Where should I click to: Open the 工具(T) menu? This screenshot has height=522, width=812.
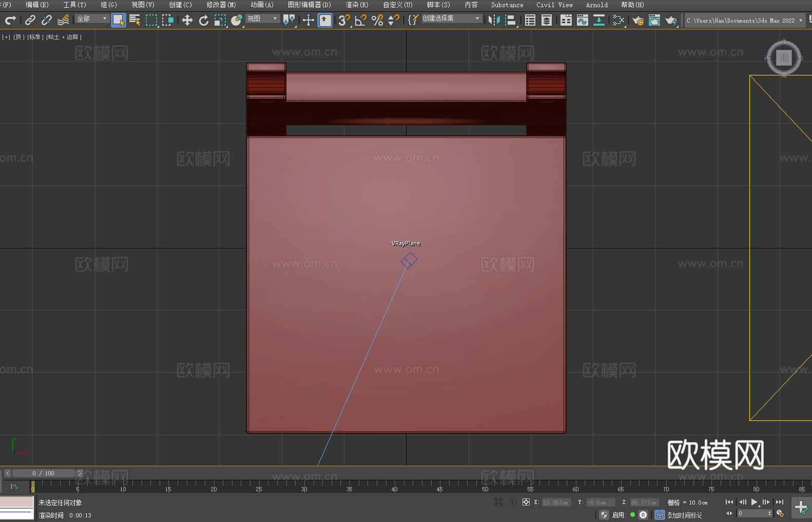[75, 5]
